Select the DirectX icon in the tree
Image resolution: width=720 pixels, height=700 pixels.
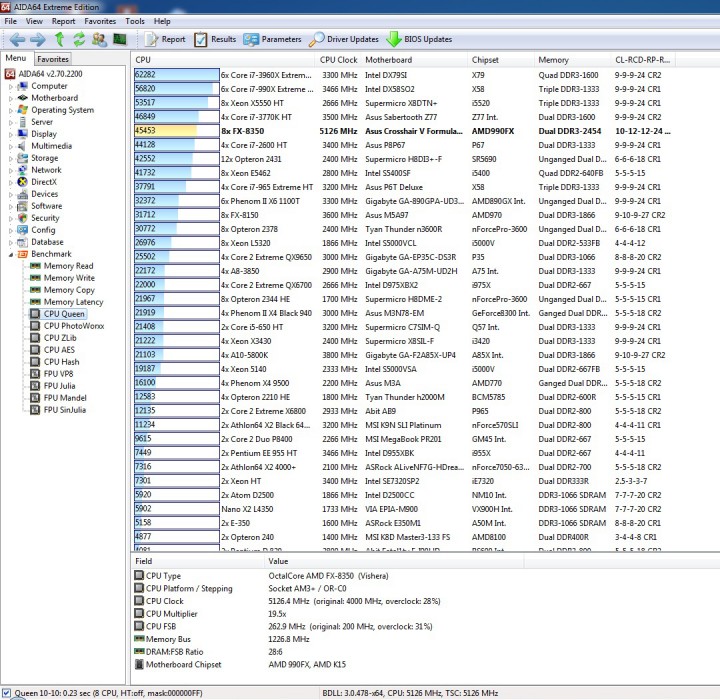(22, 182)
